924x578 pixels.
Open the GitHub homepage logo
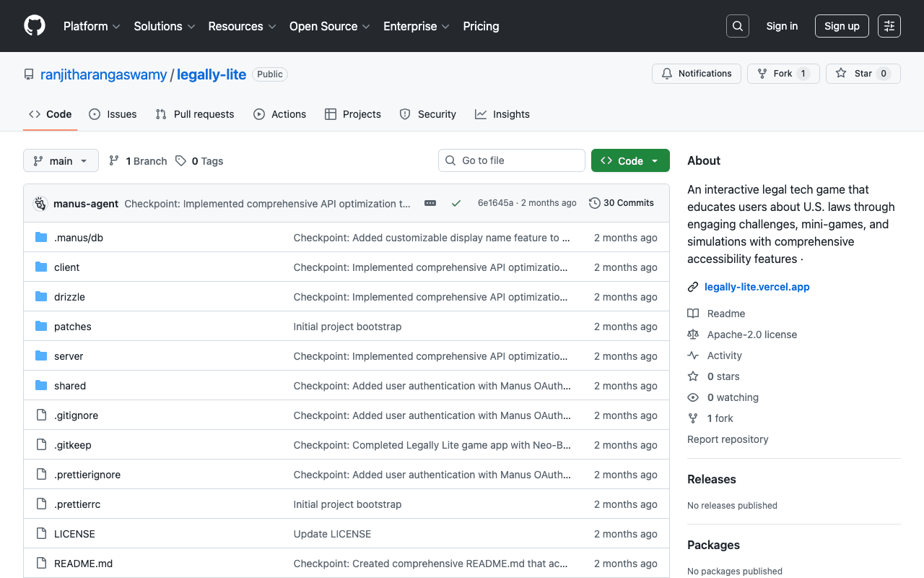coord(35,26)
